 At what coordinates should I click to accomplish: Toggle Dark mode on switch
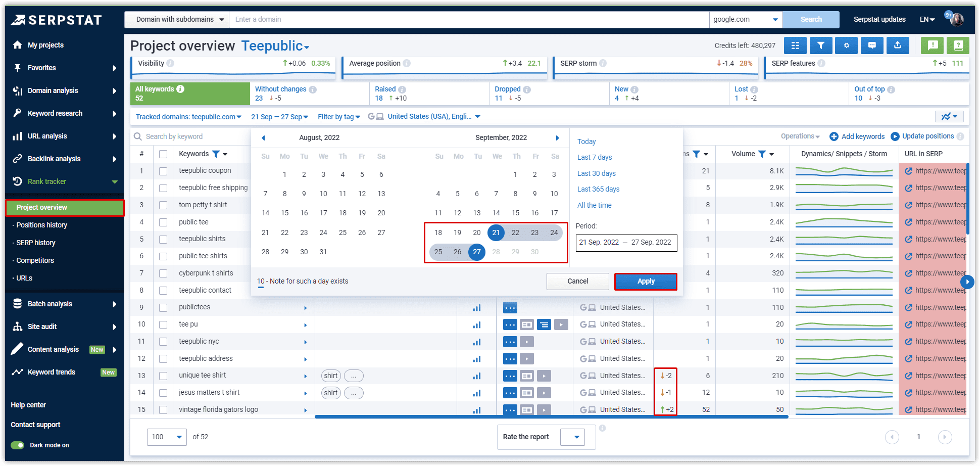(18, 445)
